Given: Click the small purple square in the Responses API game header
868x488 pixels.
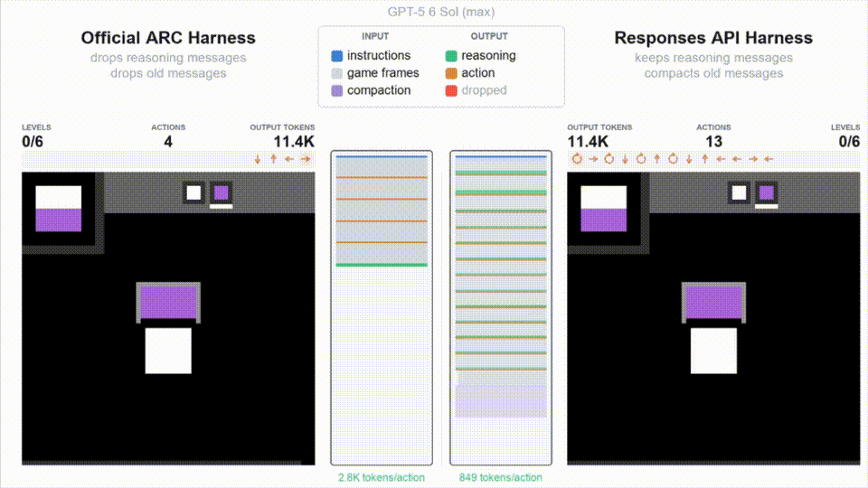Looking at the screenshot, I should [766, 192].
